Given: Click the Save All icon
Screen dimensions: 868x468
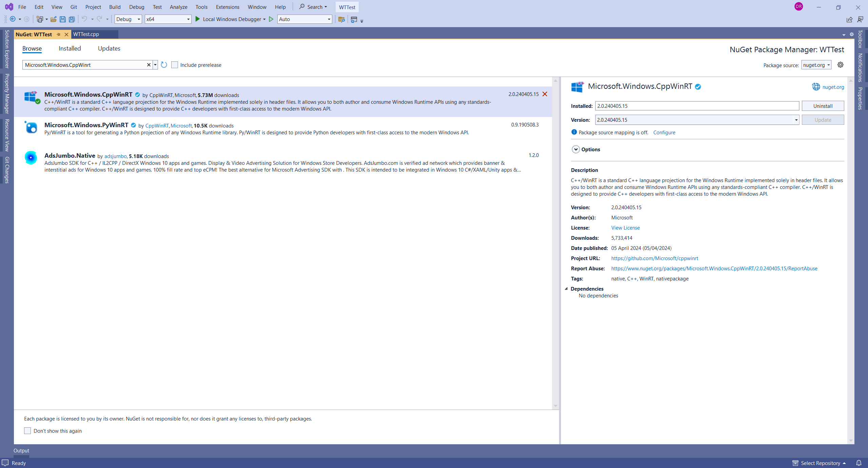Looking at the screenshot, I should [72, 19].
